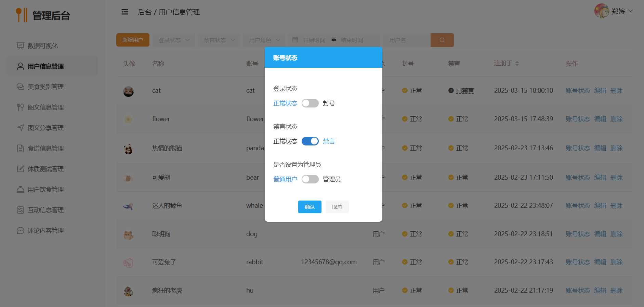Open 互动信息管理 menu item
This screenshot has height=307, width=644.
pos(52,210)
